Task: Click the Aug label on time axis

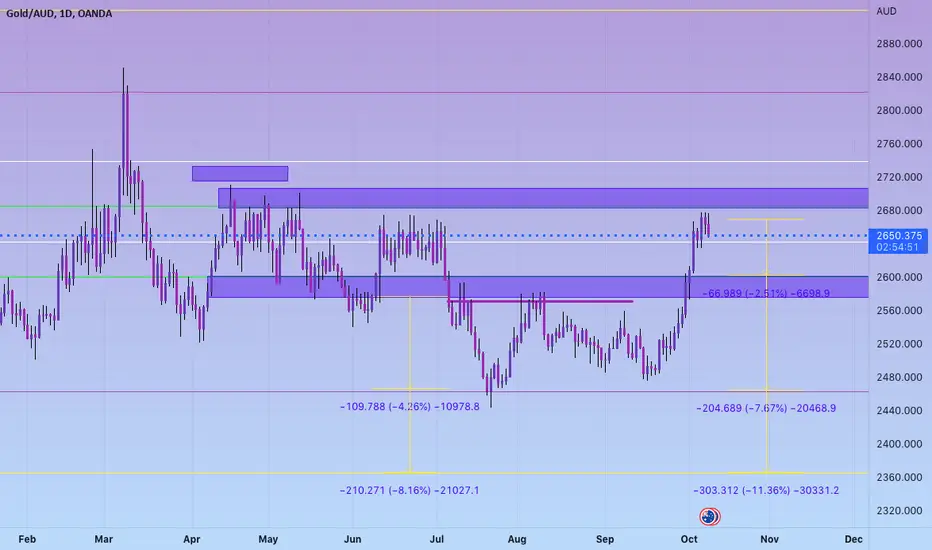Action: pos(517,539)
